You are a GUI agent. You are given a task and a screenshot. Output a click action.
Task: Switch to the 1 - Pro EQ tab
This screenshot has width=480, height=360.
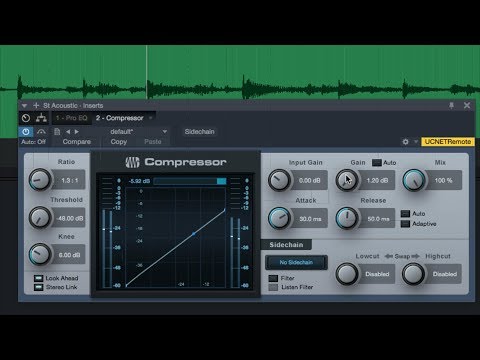click(x=71, y=118)
